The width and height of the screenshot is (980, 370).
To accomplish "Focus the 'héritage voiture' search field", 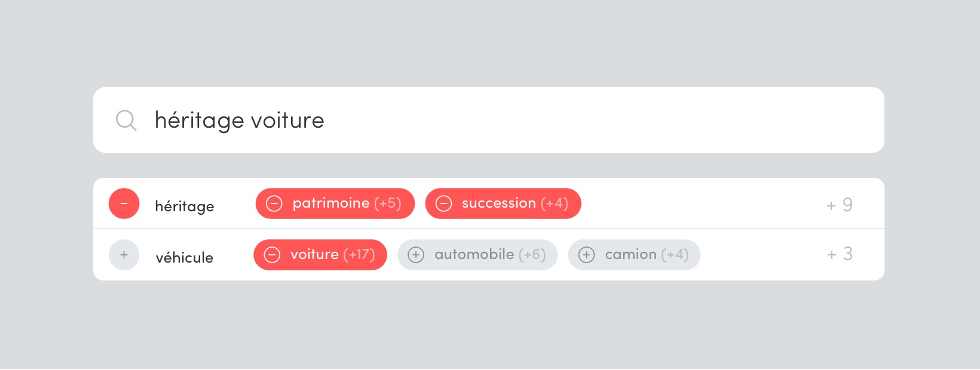I will point(488,120).
